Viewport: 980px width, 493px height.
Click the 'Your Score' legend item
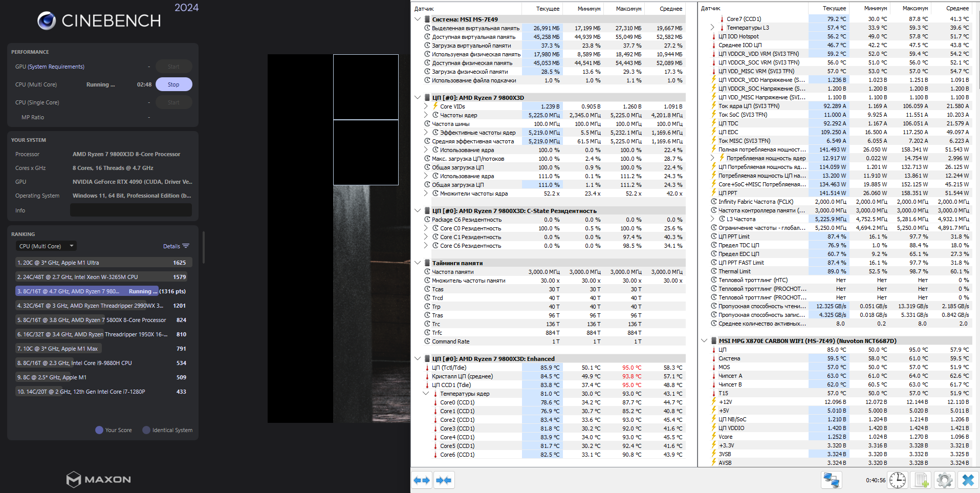114,430
